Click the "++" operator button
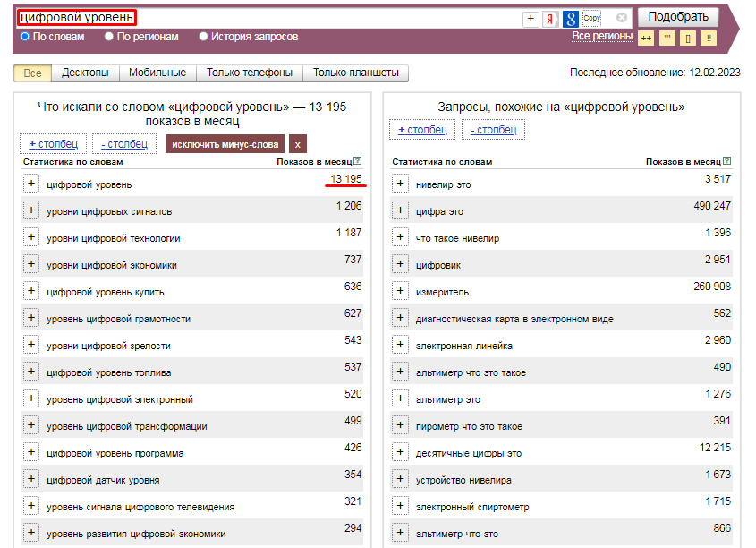Viewport: 756px width, 548px height. click(646, 38)
